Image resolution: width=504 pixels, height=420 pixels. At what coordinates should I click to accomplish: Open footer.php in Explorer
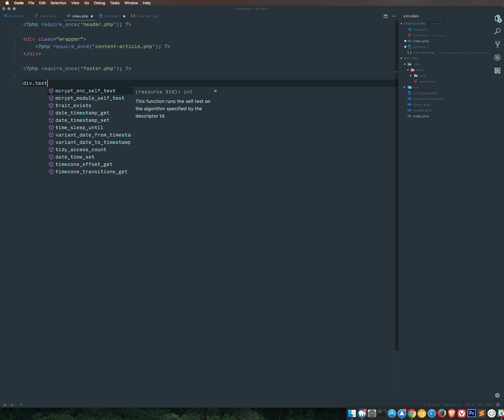(421, 104)
